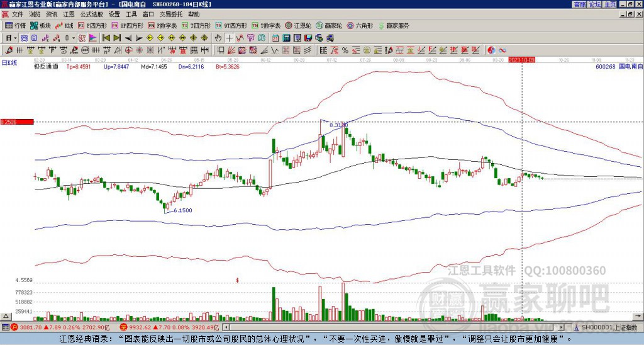Open the 行情 quotes view

pyautogui.click(x=15, y=25)
